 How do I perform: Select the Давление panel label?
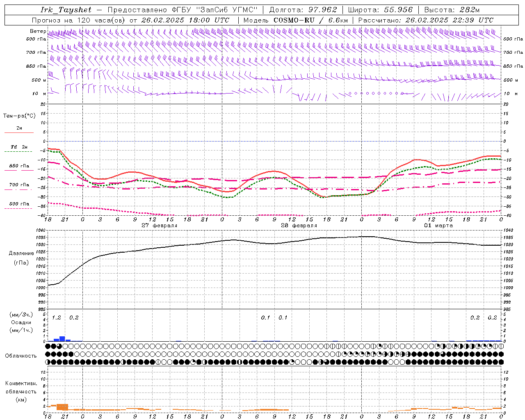21,253
